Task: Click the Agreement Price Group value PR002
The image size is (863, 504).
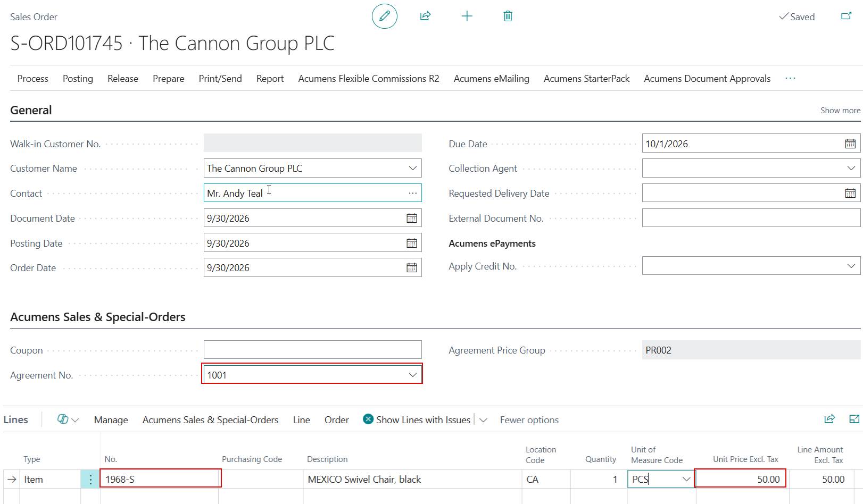Action: tap(751, 350)
